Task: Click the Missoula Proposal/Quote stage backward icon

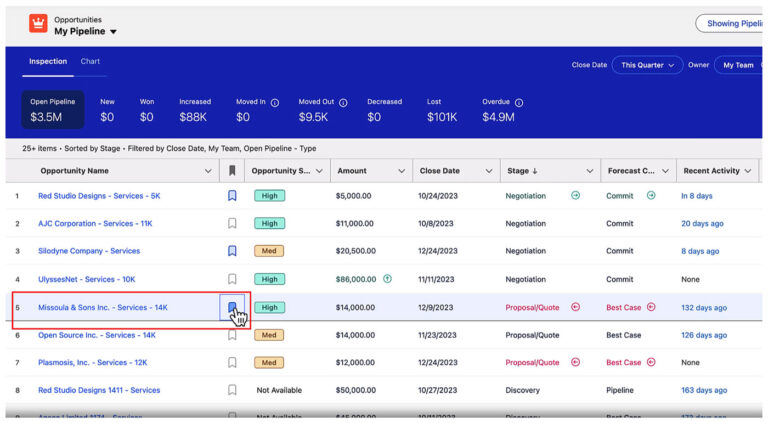Action: pyautogui.click(x=575, y=307)
